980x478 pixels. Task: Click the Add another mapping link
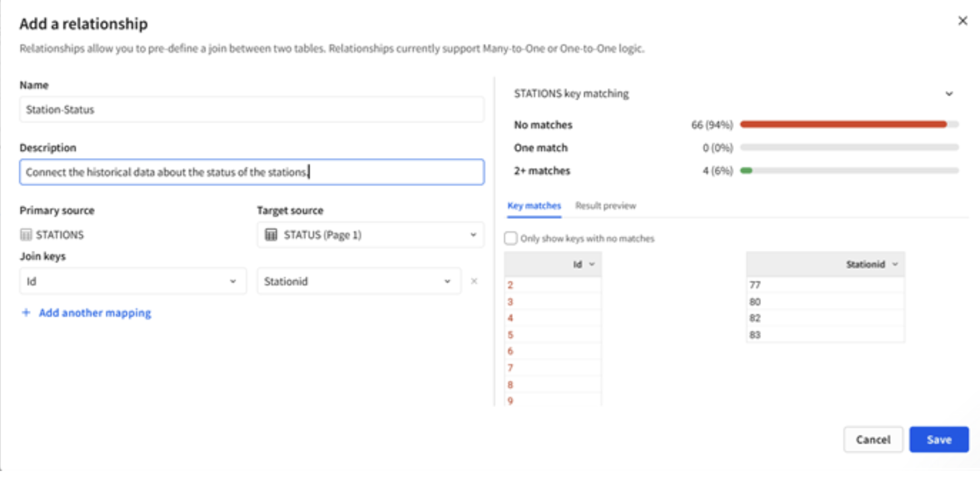pyautogui.click(x=95, y=313)
